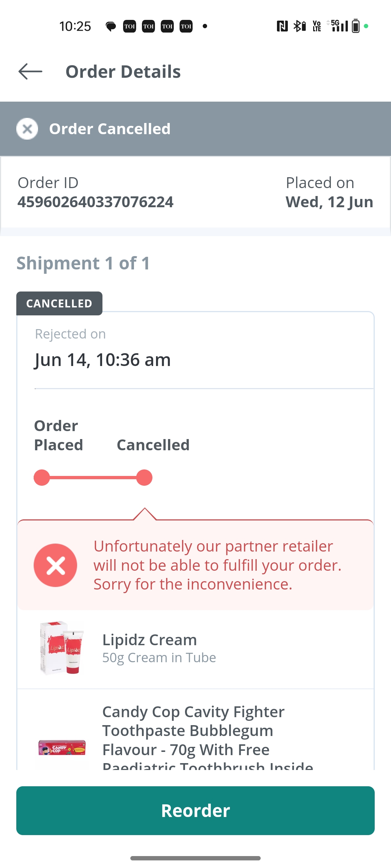The image size is (391, 868).
Task: Tap the NFC status icon
Action: tap(282, 26)
